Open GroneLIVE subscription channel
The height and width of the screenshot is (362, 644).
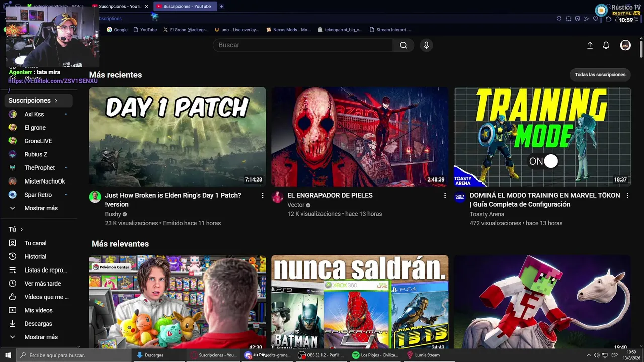click(39, 141)
